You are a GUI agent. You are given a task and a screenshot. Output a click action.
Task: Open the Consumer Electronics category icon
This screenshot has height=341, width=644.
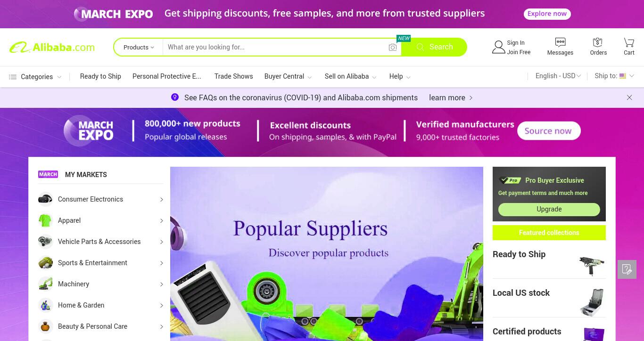(x=45, y=199)
